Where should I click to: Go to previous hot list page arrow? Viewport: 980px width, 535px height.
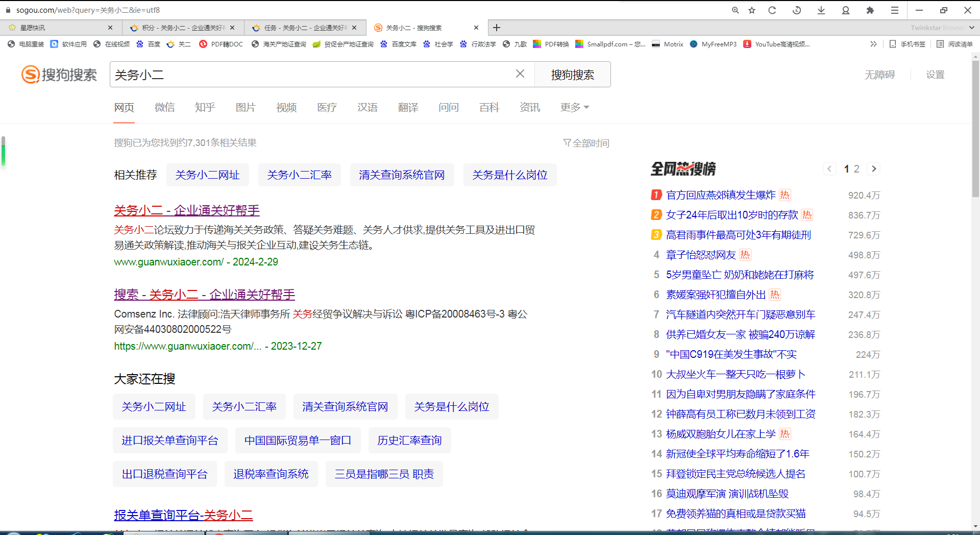829,169
